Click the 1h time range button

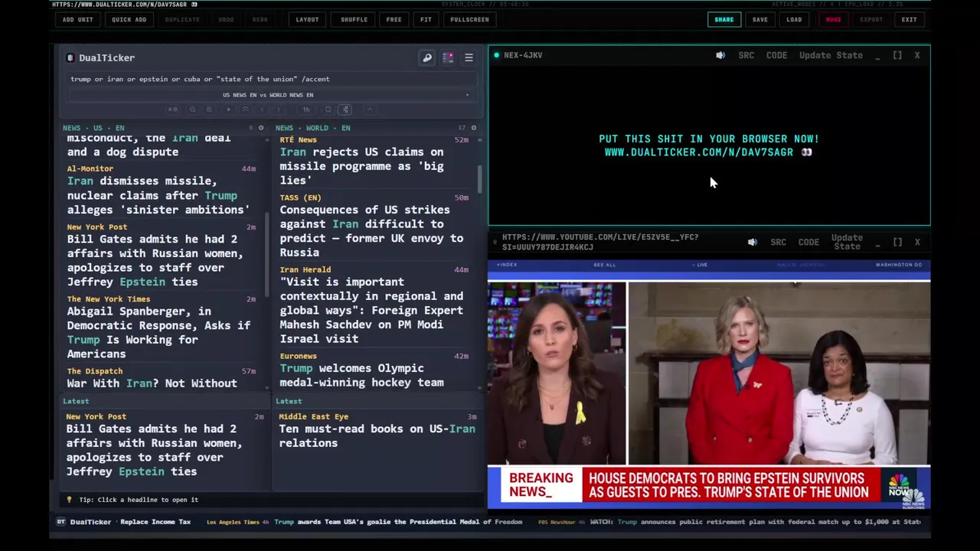click(x=306, y=109)
